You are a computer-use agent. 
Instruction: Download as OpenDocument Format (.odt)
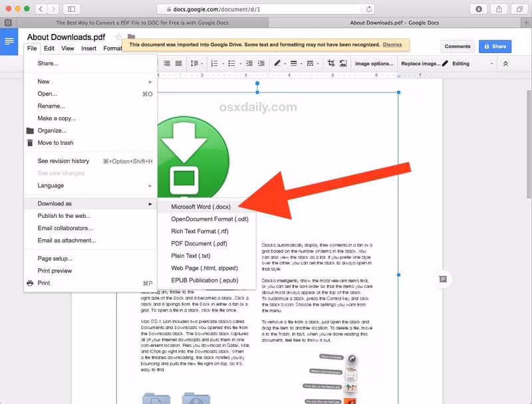point(207,219)
